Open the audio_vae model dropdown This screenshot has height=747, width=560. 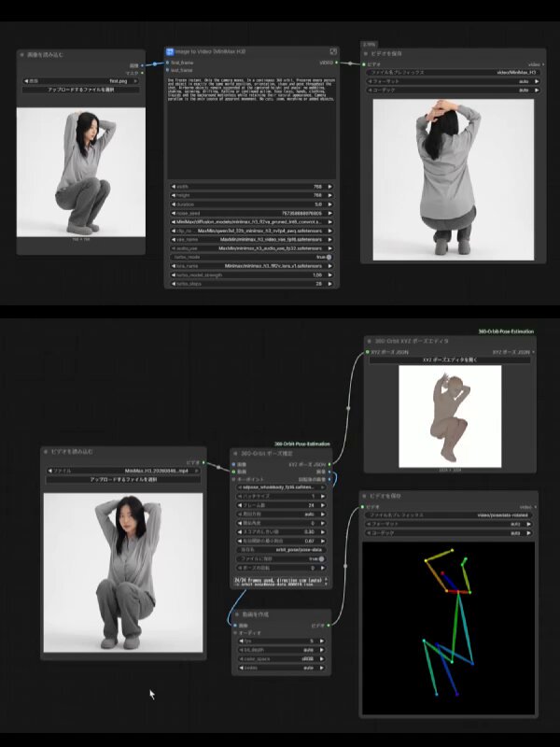coord(252,248)
